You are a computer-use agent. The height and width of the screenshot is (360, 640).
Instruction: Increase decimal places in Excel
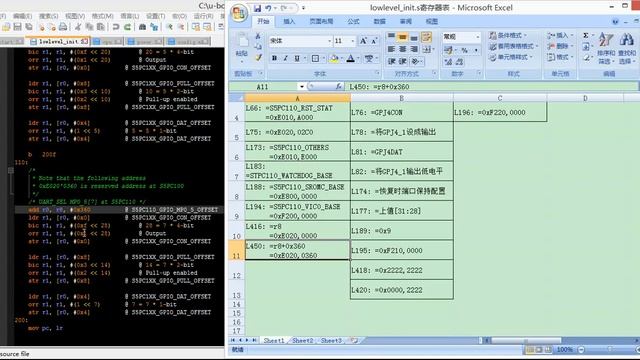tap(449, 62)
